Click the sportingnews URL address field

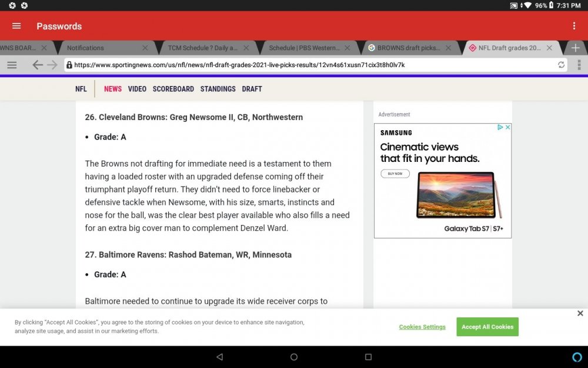[315, 65]
